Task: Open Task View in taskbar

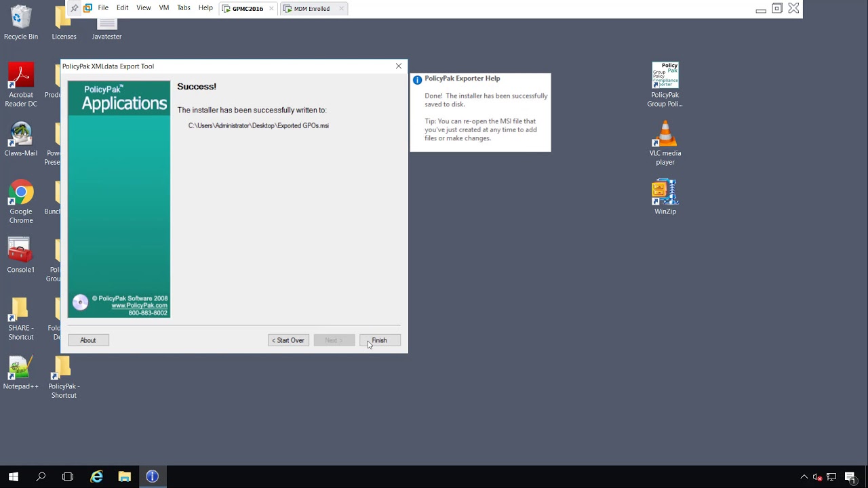Action: point(68,476)
